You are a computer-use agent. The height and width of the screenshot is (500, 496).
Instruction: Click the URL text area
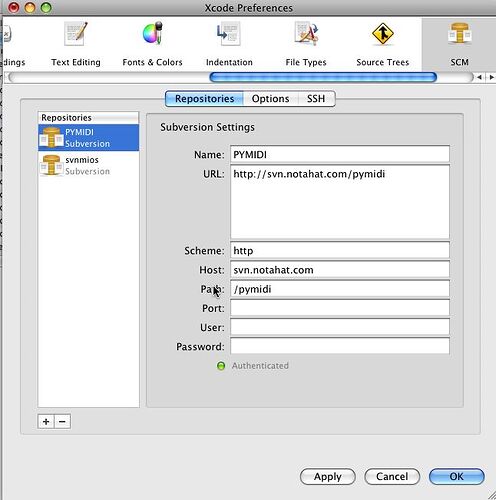point(340,202)
